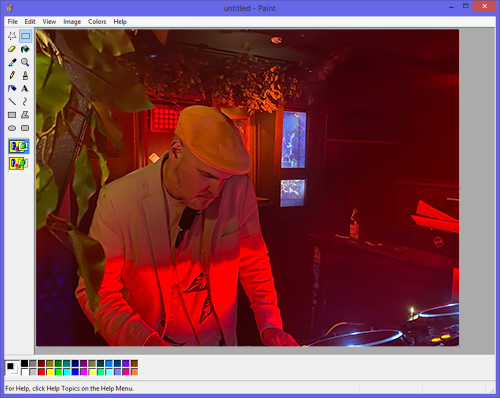The width and height of the screenshot is (500, 398).
Task: Select the Brush tool
Action: pyautogui.click(x=25, y=75)
